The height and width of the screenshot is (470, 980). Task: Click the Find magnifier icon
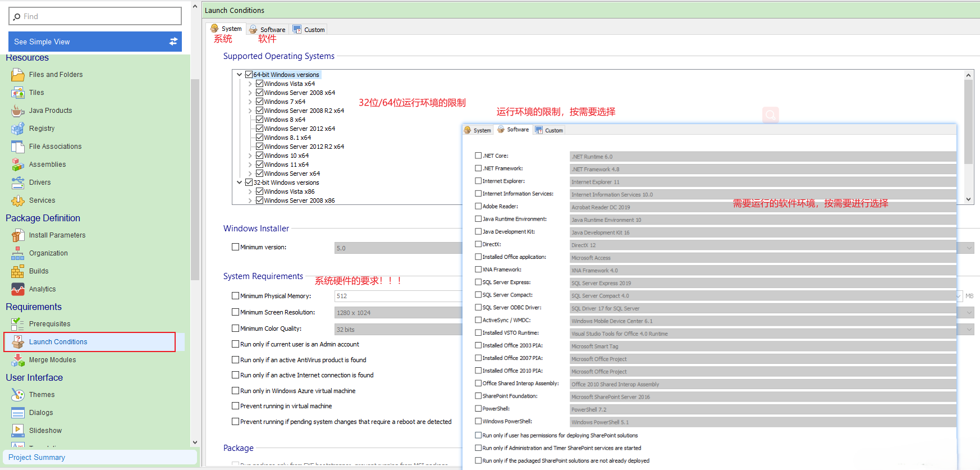pos(17,17)
